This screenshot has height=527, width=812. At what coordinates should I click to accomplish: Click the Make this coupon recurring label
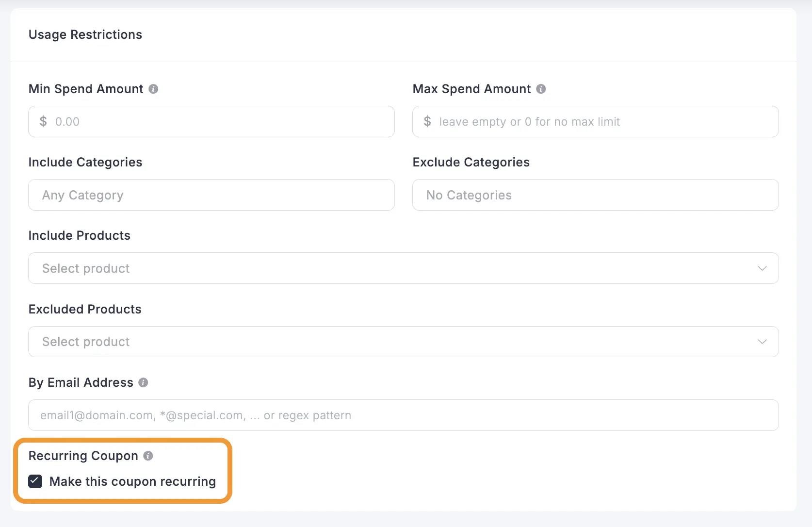coord(132,481)
